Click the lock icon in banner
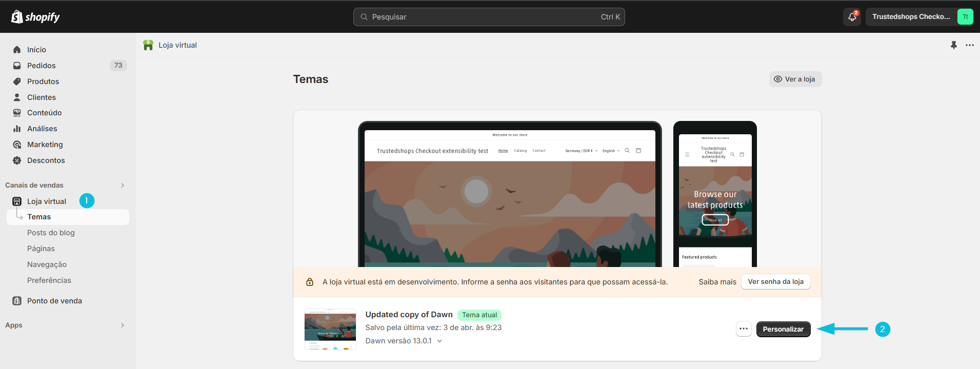980x369 pixels. 310,282
